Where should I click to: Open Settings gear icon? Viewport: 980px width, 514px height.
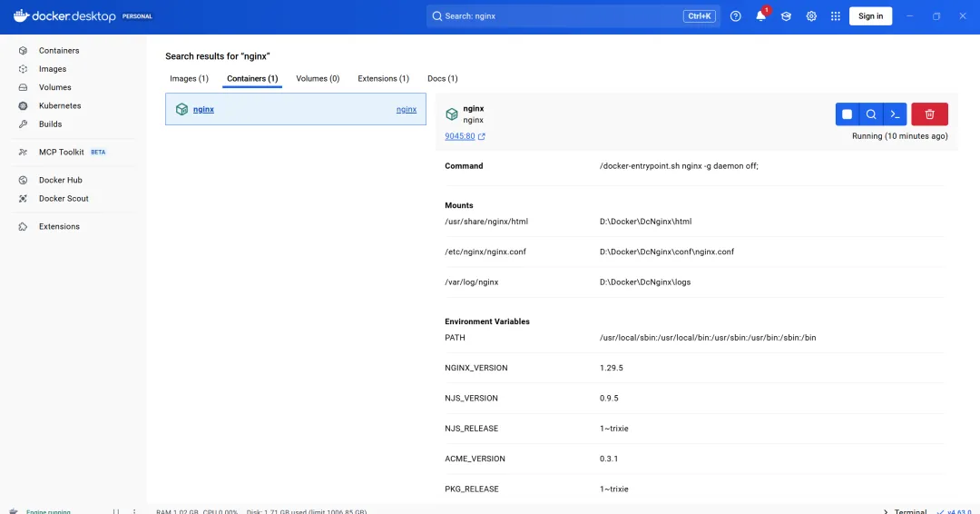(811, 16)
